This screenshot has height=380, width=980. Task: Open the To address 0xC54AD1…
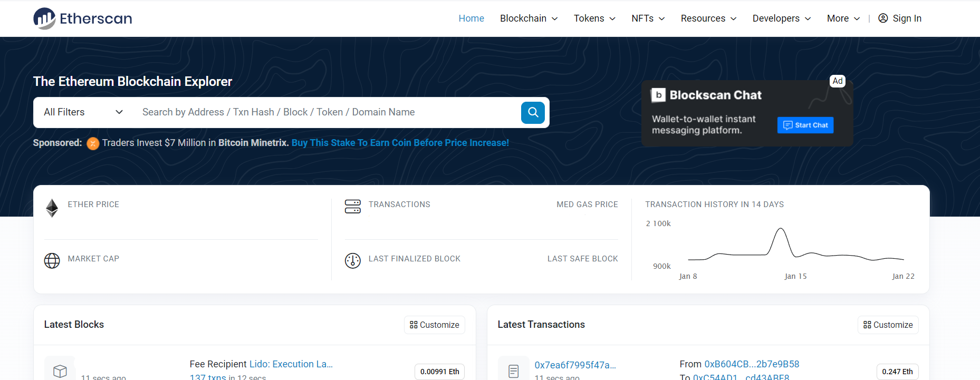(x=741, y=377)
